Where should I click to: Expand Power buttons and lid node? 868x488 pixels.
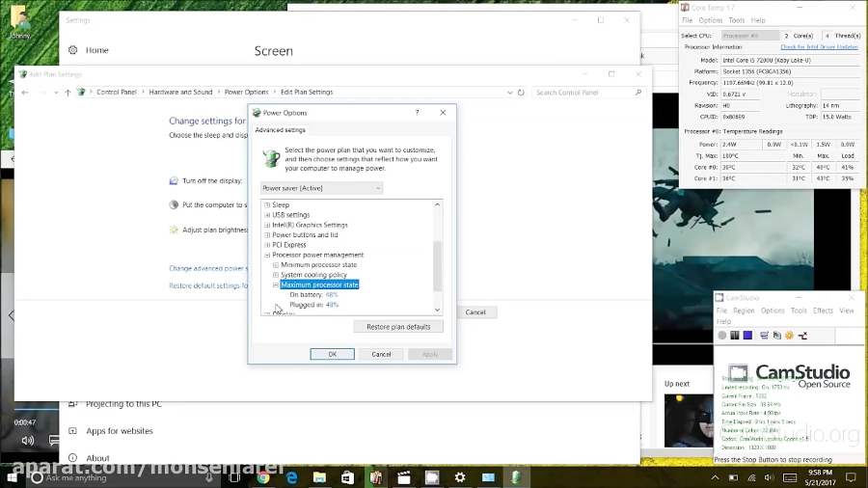[267, 234]
